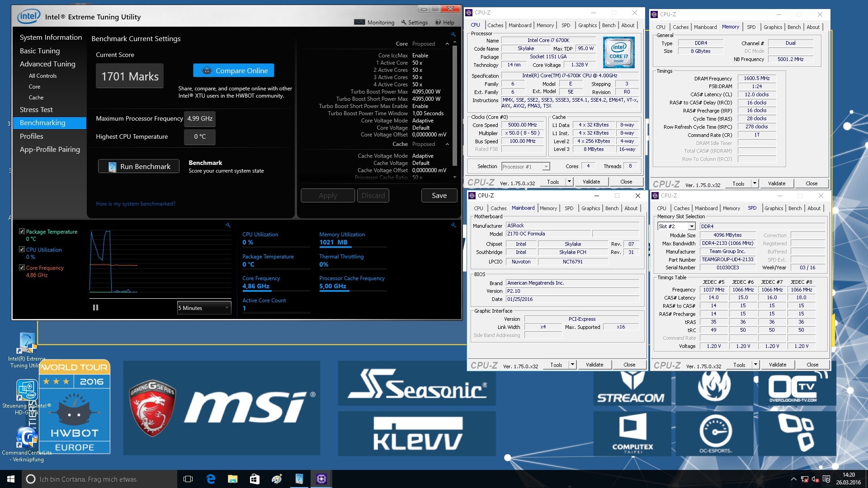Collapse the Core Proposed section

coord(447,44)
